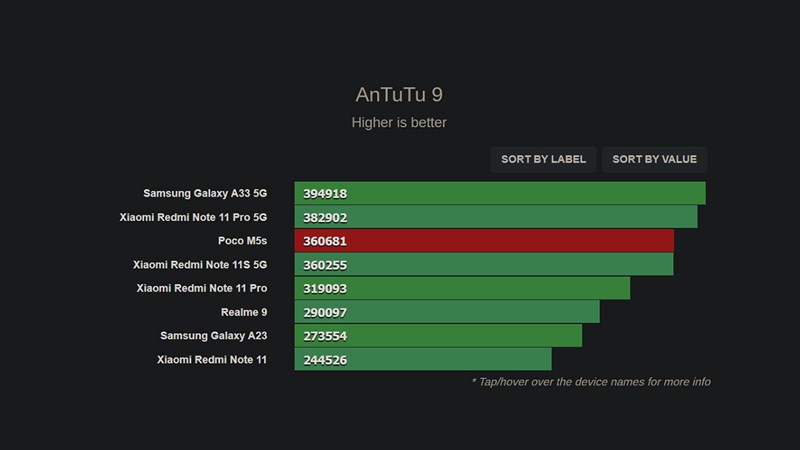Image resolution: width=800 pixels, height=450 pixels.
Task: Click the Realme 9 bar showing 290097
Action: pyautogui.click(x=447, y=312)
